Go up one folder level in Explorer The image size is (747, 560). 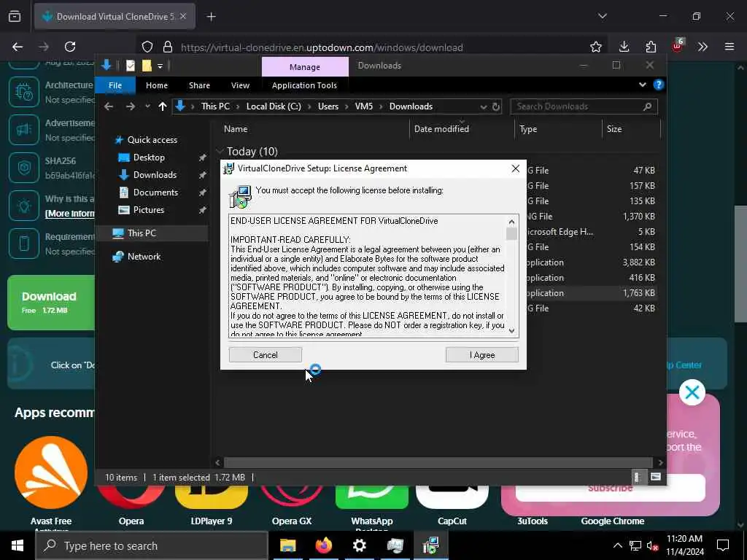(x=163, y=106)
